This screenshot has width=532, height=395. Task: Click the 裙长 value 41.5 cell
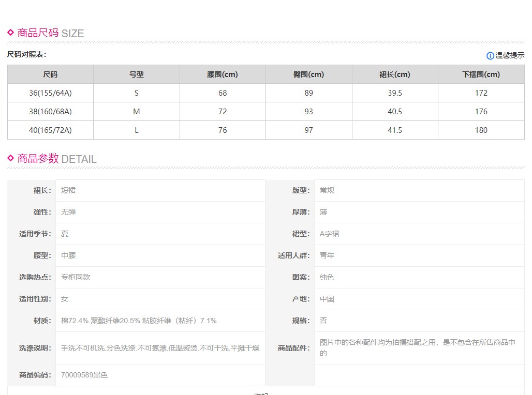(x=395, y=130)
